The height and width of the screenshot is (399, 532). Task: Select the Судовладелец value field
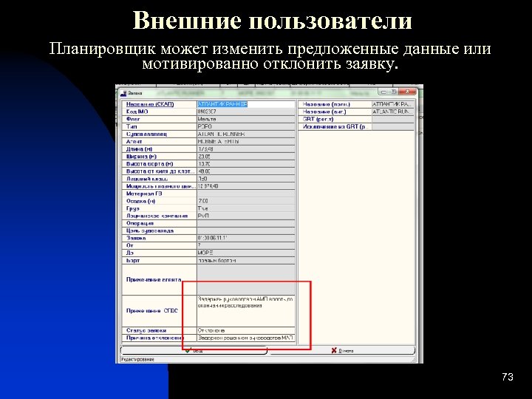[x=246, y=134]
